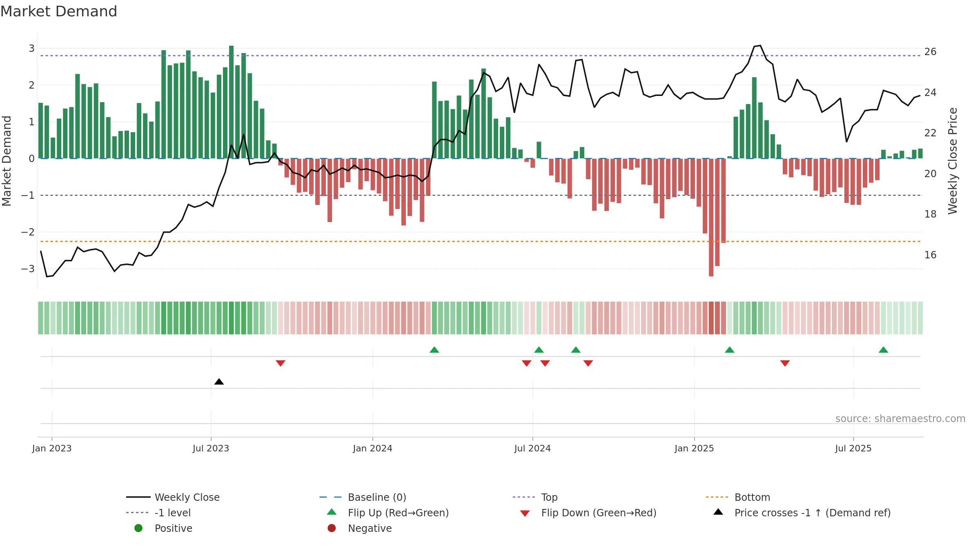Click the 16 price axis tick
Viewport: 980px width, 551px height.
pos(930,255)
